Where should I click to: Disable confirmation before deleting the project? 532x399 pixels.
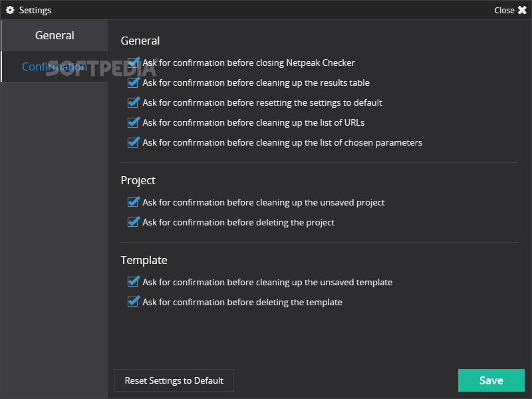click(132, 222)
